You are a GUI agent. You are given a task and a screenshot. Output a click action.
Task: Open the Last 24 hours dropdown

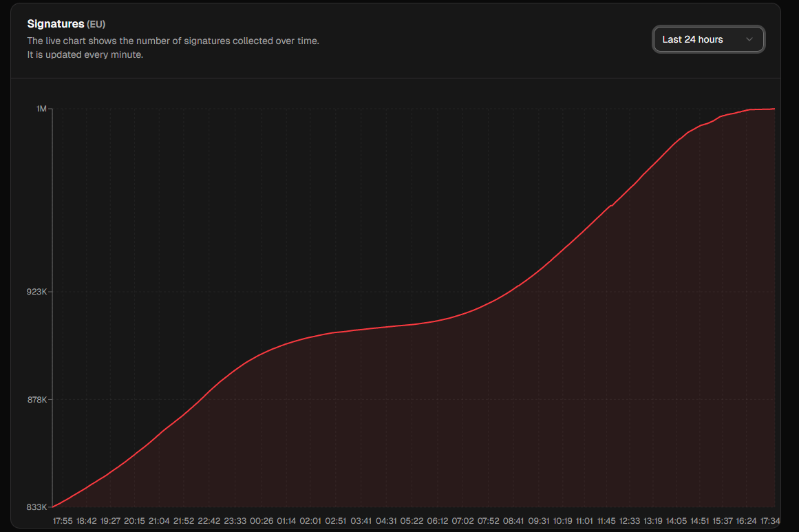coord(708,39)
